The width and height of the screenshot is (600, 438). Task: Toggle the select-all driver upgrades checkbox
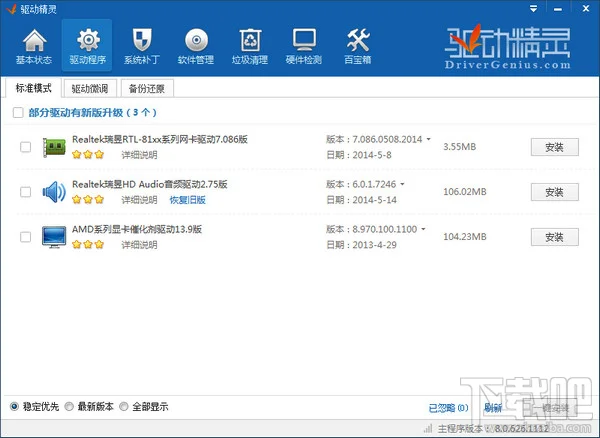click(x=18, y=113)
